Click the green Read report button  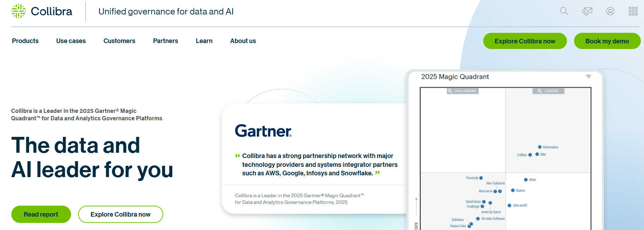41,214
